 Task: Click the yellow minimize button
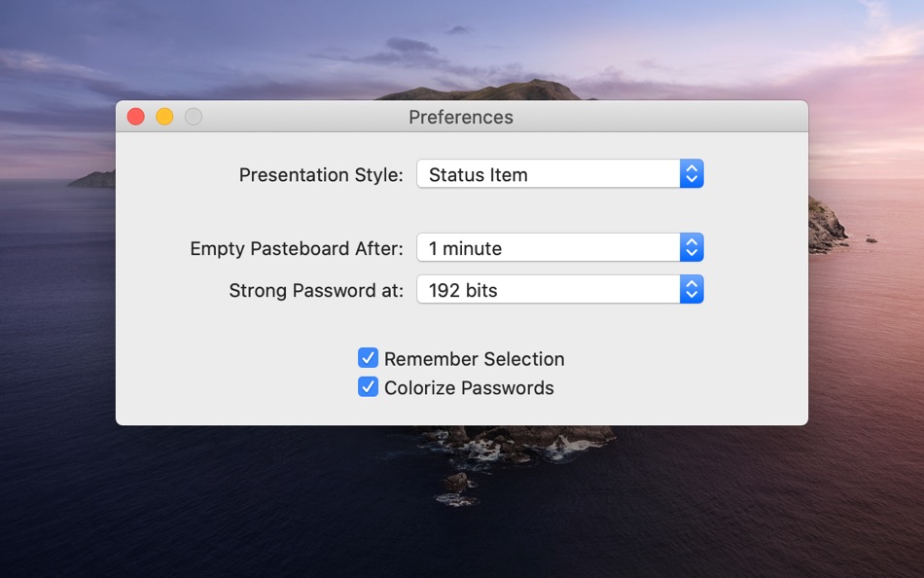[164, 116]
